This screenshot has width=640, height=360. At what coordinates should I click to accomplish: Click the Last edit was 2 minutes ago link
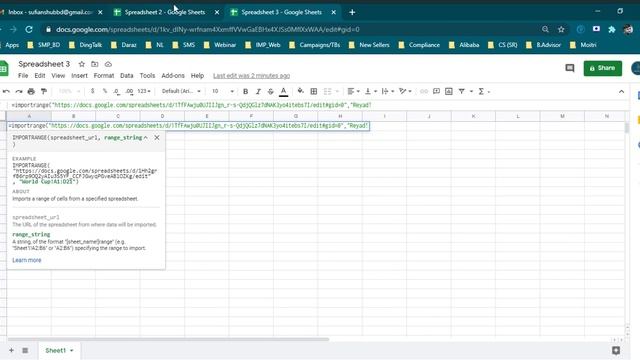[251, 76]
